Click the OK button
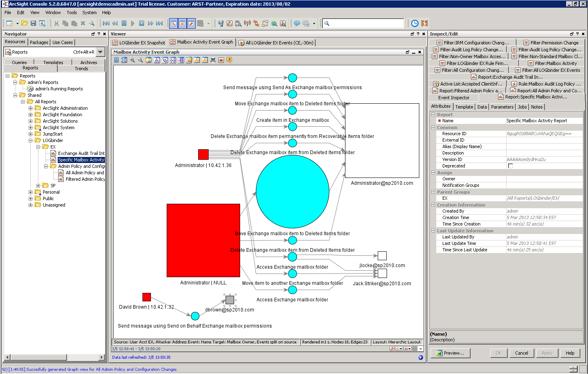The width and height of the screenshot is (588, 374). click(x=498, y=353)
